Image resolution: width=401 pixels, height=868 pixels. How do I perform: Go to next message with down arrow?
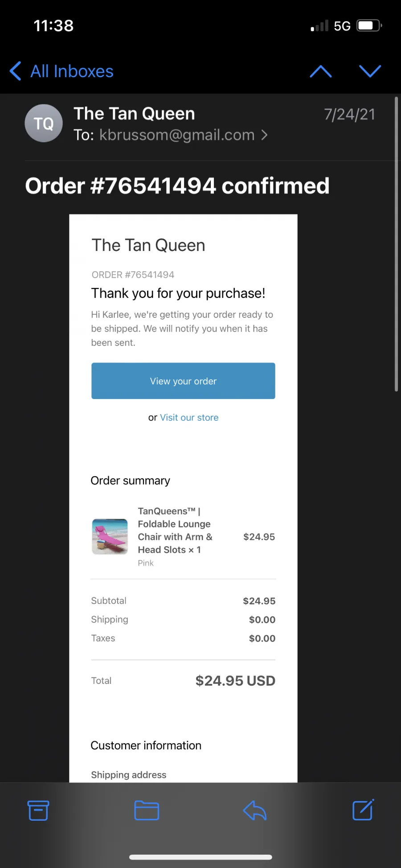(370, 71)
